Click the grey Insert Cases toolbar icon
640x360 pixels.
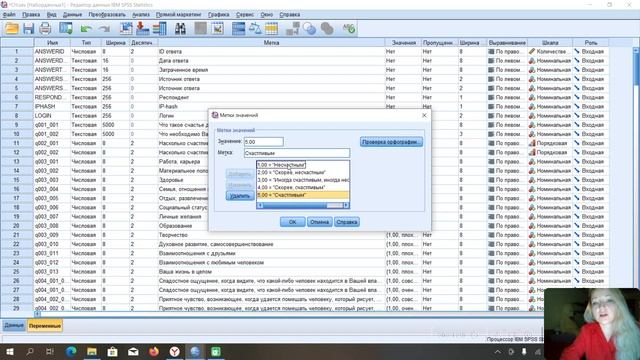click(x=200, y=29)
